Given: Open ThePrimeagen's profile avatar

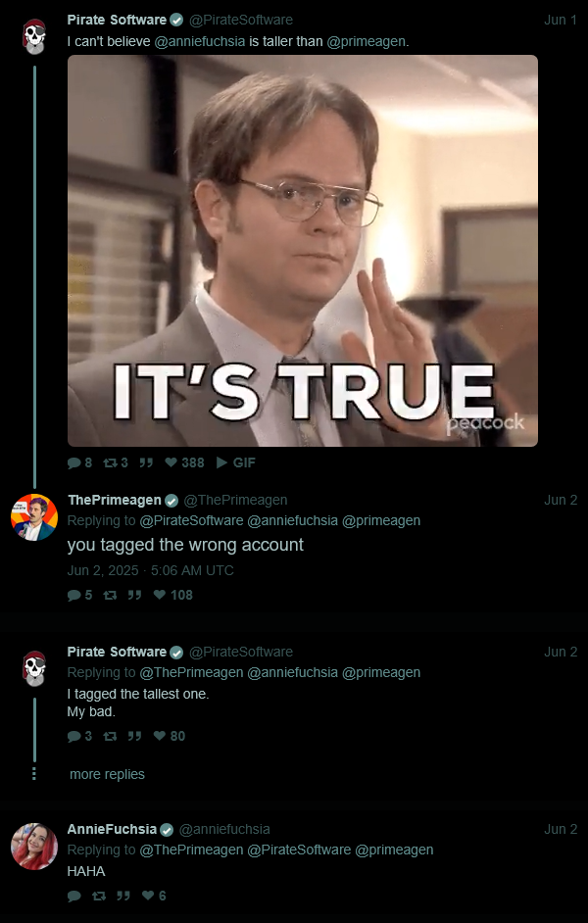Looking at the screenshot, I should coord(34,517).
